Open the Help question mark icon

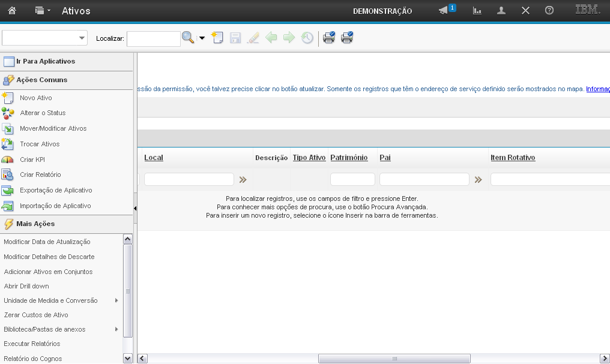point(549,11)
